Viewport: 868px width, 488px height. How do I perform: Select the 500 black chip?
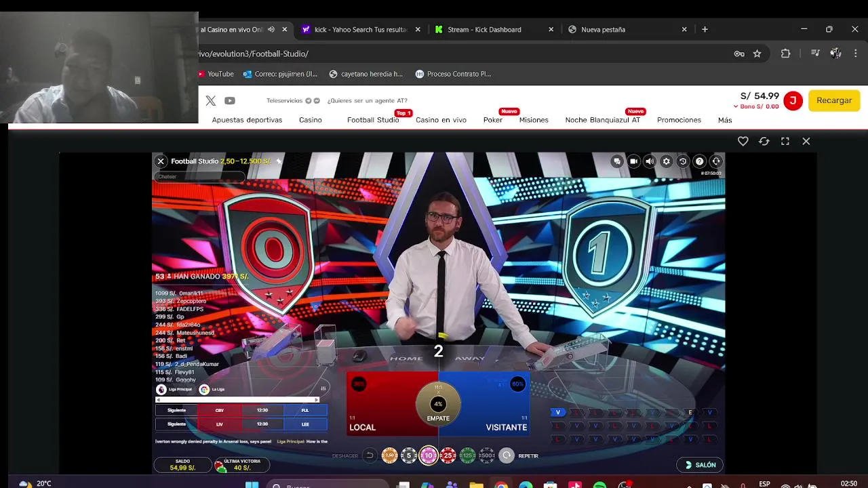(487, 455)
